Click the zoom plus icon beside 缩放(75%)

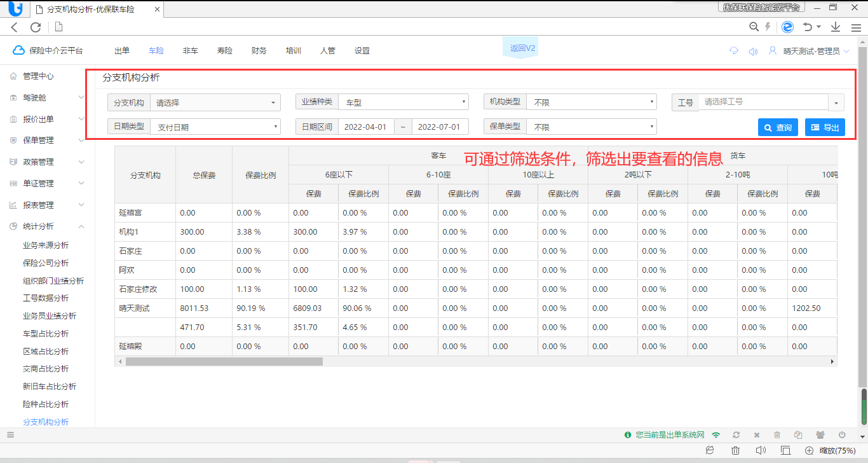(810, 450)
